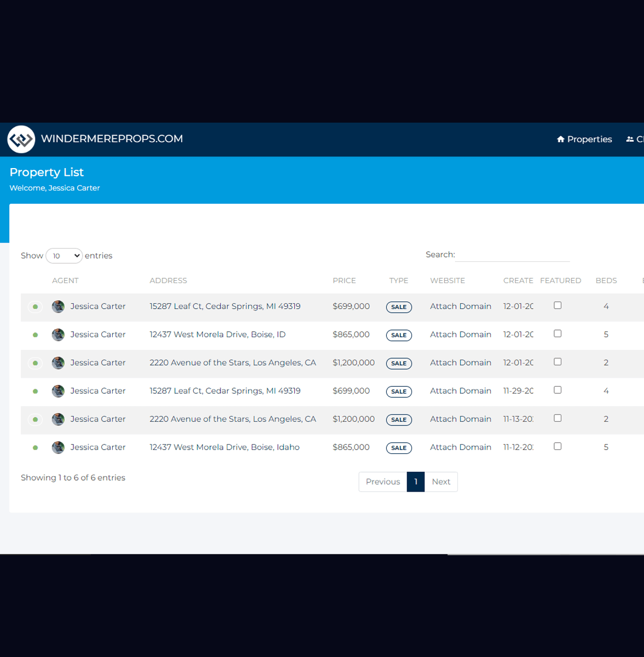Image resolution: width=644 pixels, height=657 pixels.
Task: Click the SALE badge in third row
Action: [399, 364]
